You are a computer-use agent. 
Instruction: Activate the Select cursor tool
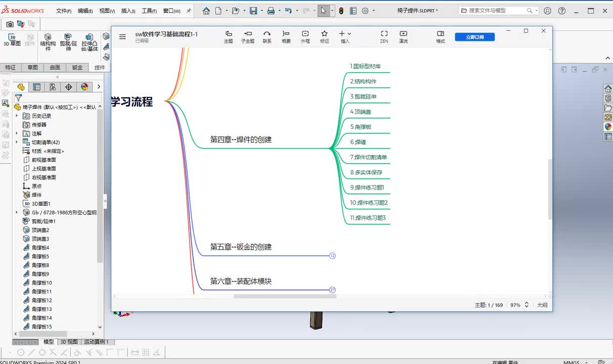pos(324,11)
